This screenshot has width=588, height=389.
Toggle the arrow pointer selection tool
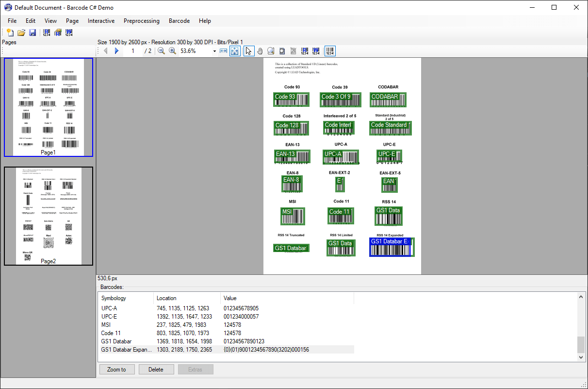248,51
